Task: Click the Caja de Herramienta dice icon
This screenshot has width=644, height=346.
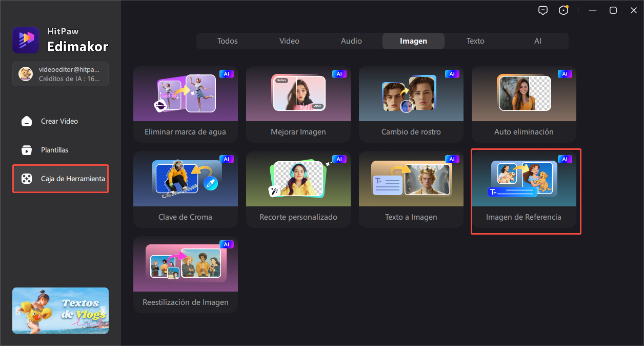Action: click(x=26, y=179)
